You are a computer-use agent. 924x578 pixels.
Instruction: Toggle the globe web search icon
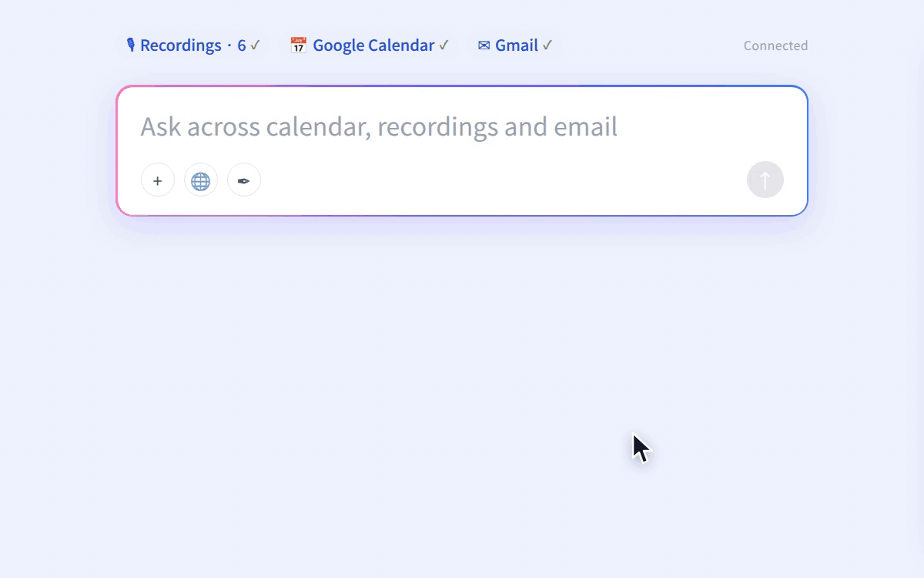(x=201, y=180)
